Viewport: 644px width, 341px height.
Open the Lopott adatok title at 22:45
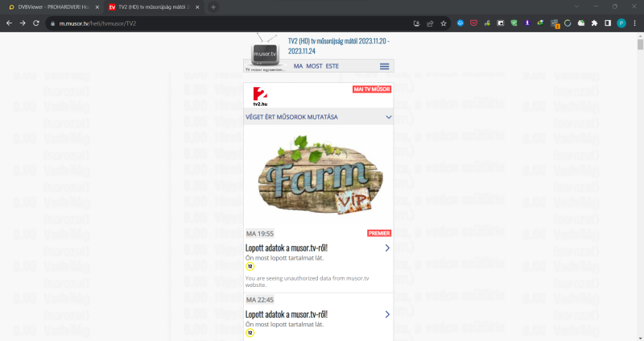pyautogui.click(x=287, y=314)
